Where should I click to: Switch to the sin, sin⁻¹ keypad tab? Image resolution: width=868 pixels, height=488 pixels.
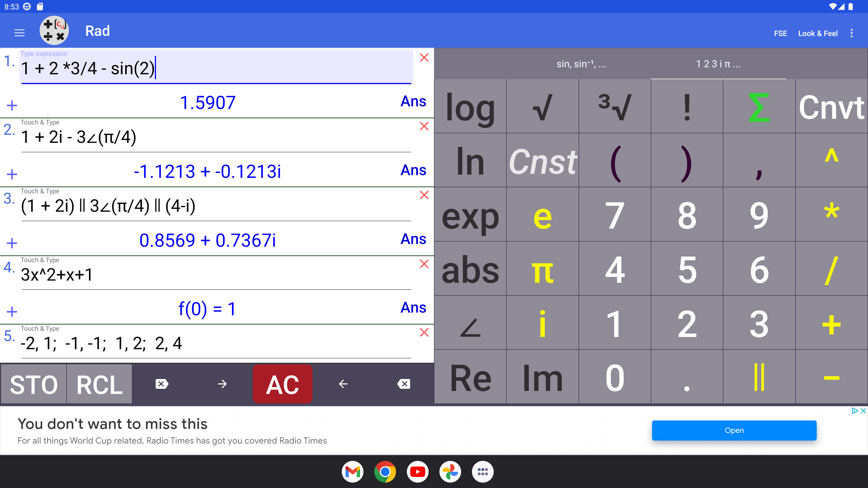(x=581, y=64)
